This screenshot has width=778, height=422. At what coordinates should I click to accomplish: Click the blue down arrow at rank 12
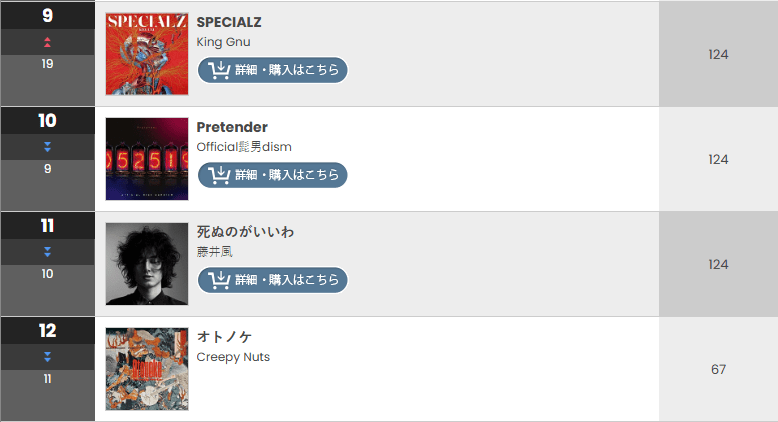point(47,357)
